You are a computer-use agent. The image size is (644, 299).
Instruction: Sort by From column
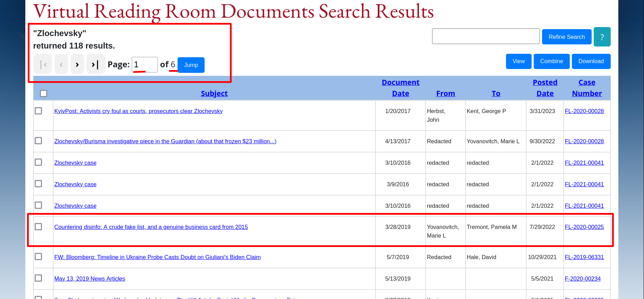pos(446,93)
